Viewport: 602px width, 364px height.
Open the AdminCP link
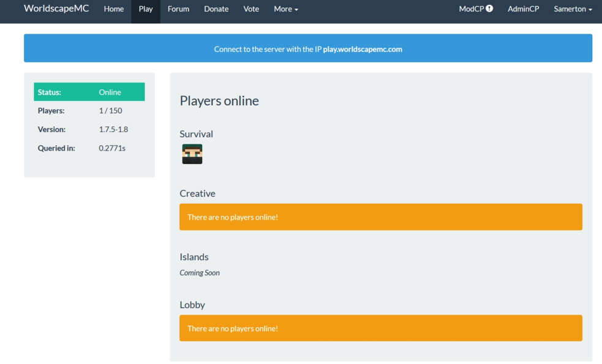click(523, 9)
